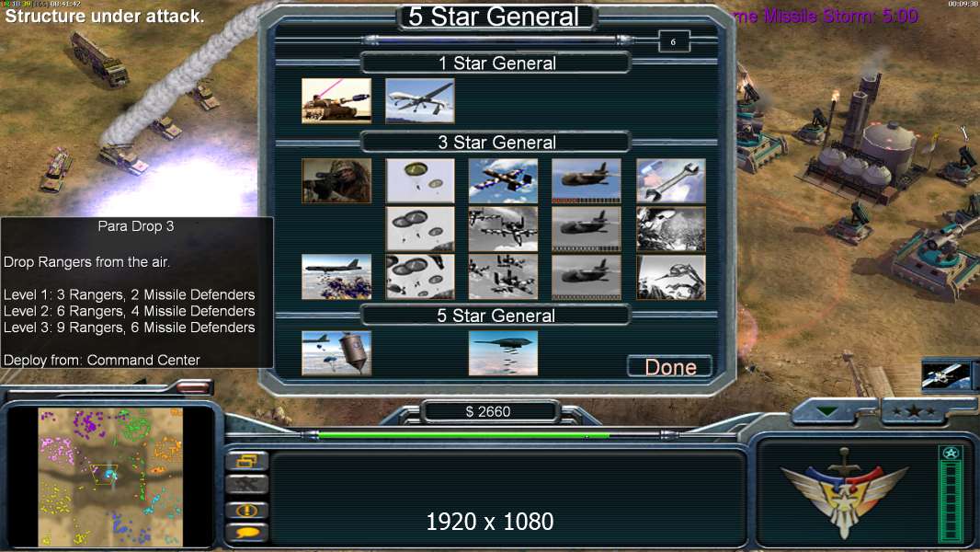The height and width of the screenshot is (552, 980).
Task: Select the stealth bomber five-star power
Action: [x=503, y=353]
